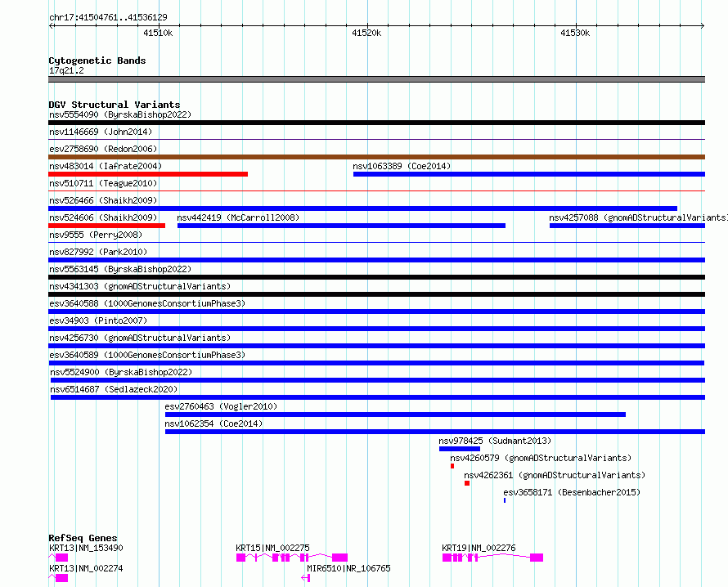Click the black nsv5563145 variant bar
This screenshot has height=587, width=728.
coord(376,277)
